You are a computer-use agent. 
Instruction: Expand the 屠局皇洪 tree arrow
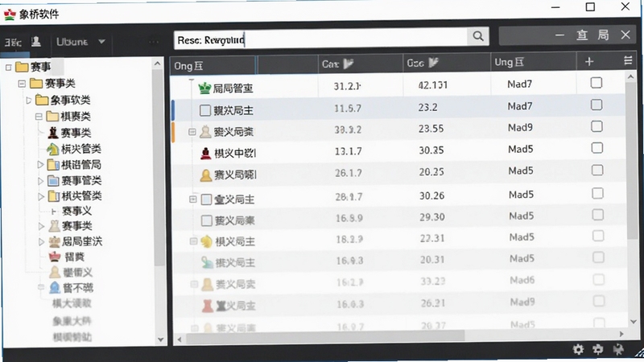click(x=41, y=242)
